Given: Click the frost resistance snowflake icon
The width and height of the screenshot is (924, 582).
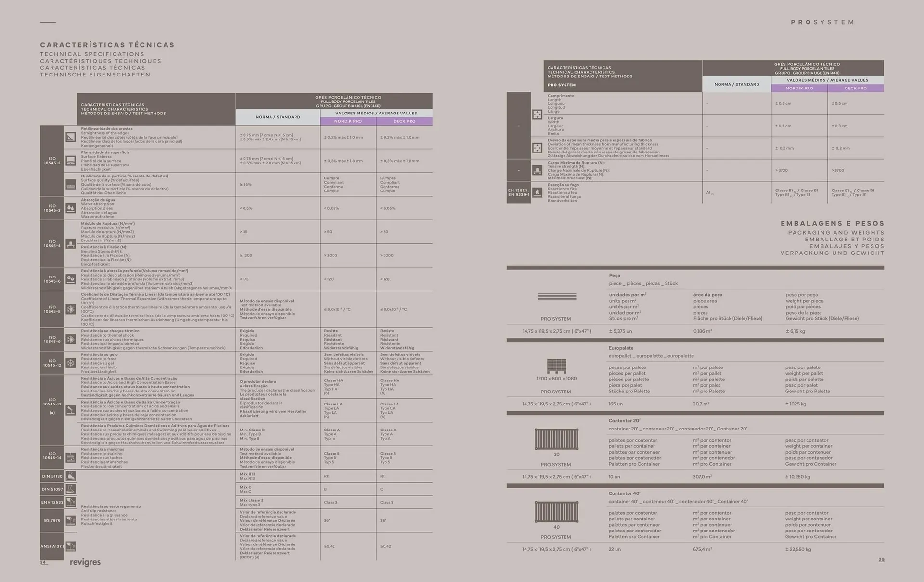Looking at the screenshot, I should 71,363.
